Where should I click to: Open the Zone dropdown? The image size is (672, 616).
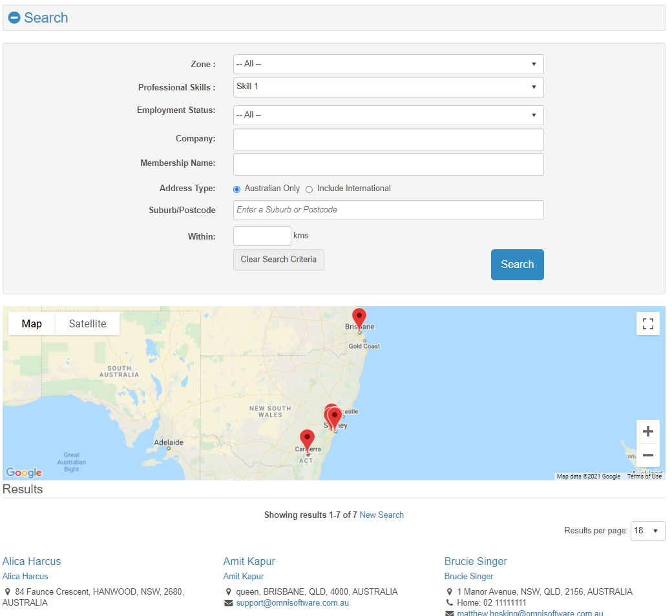pos(388,64)
